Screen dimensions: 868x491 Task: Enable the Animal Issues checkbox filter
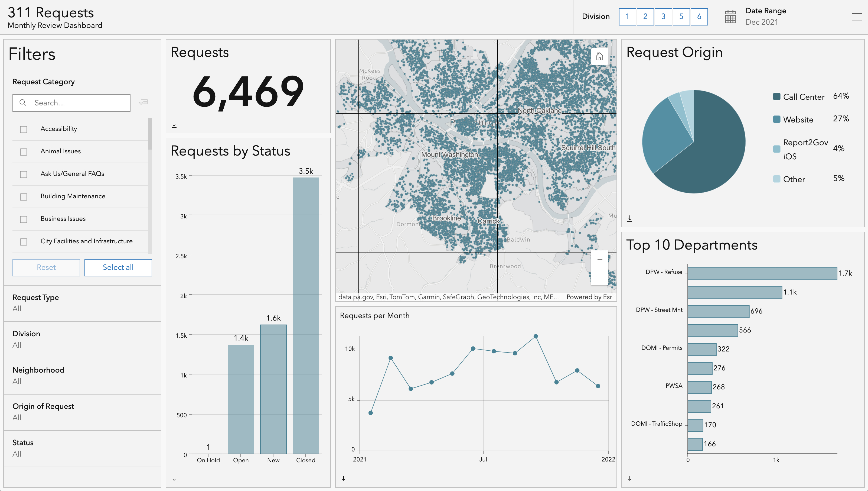click(24, 151)
